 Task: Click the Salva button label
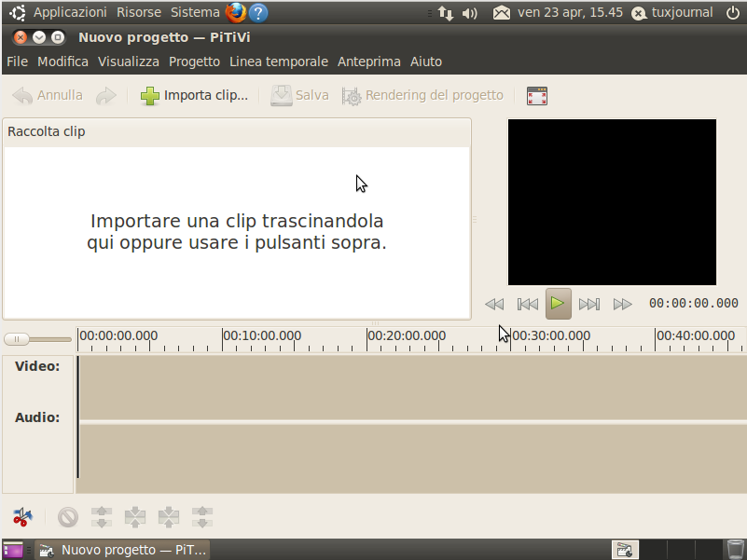(x=312, y=95)
